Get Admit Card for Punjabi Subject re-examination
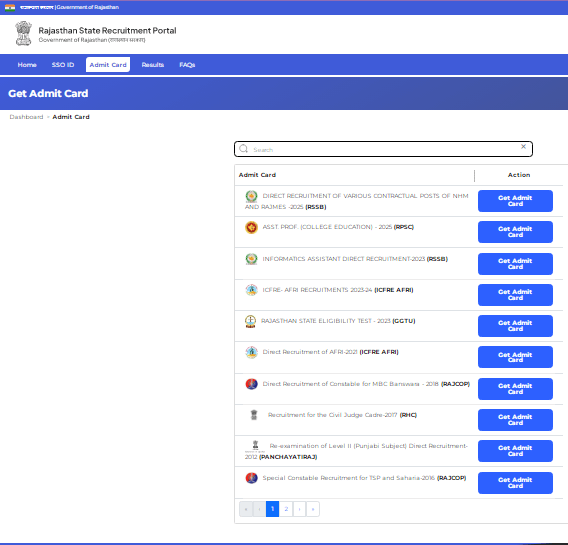 (x=515, y=451)
